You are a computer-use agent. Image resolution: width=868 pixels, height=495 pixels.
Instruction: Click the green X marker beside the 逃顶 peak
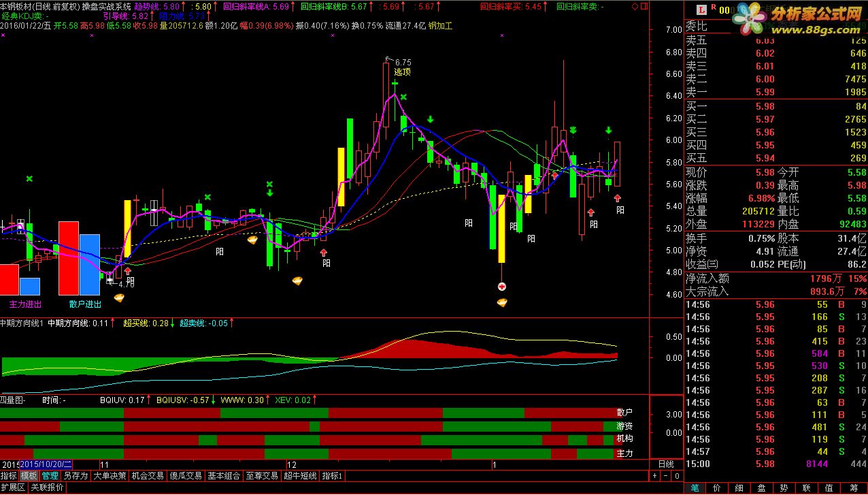(403, 97)
